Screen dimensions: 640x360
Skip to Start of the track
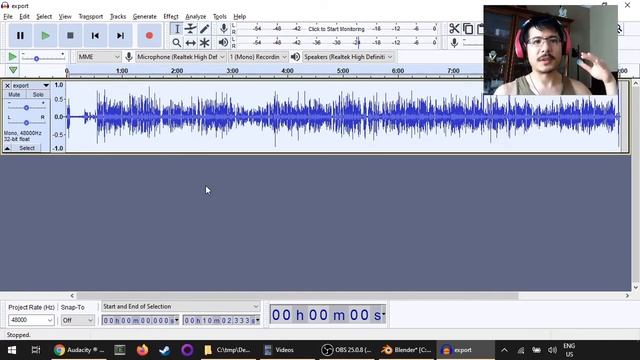tap(95, 36)
